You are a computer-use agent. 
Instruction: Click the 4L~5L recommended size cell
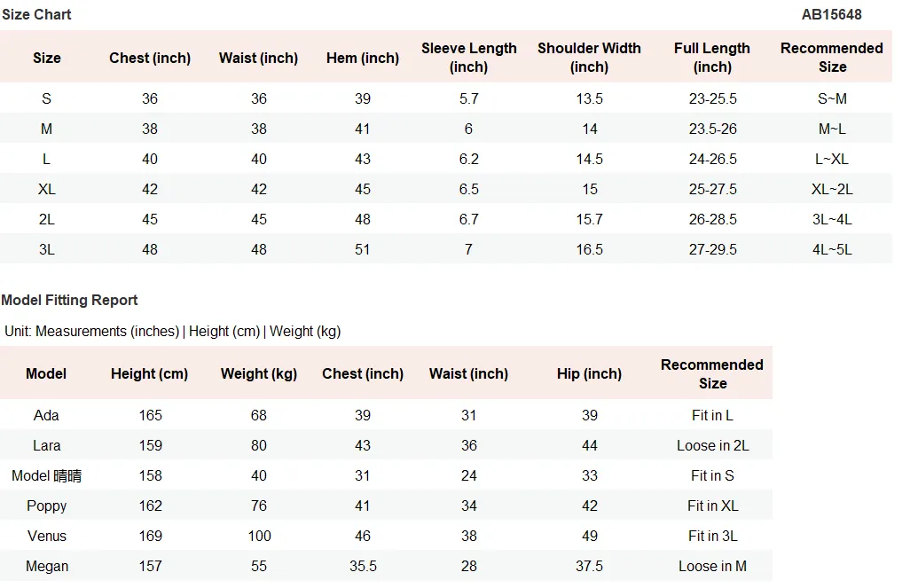[832, 249]
